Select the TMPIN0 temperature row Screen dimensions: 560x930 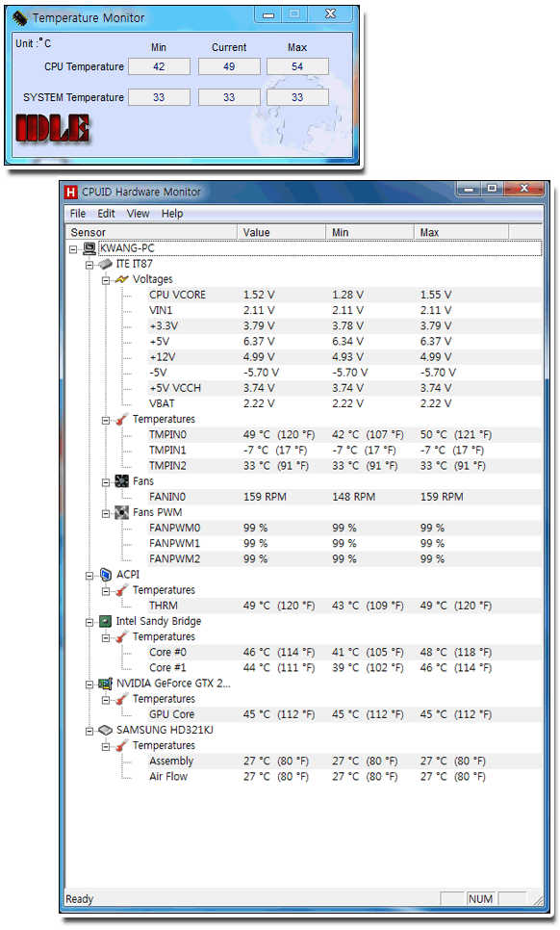click(344, 435)
